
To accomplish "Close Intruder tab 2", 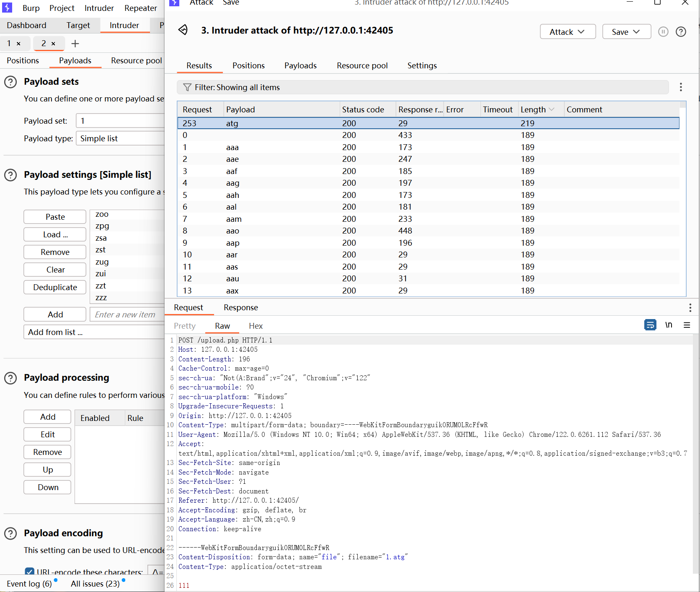I will 53,44.
